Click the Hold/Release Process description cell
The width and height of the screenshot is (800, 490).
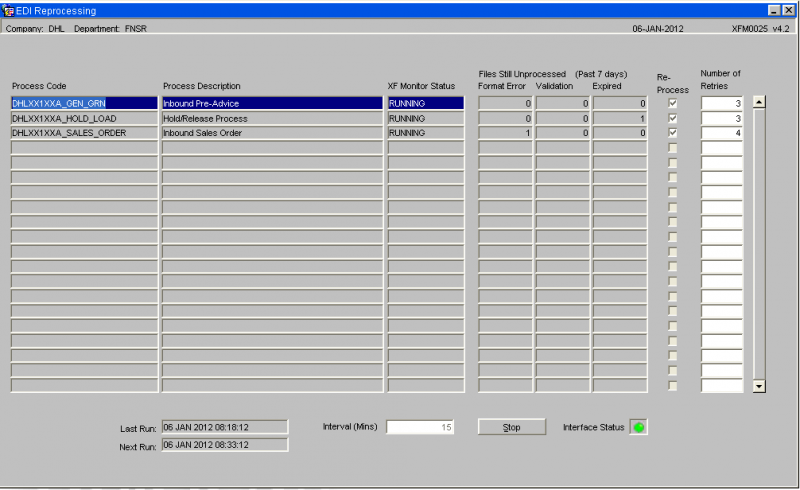(x=272, y=118)
